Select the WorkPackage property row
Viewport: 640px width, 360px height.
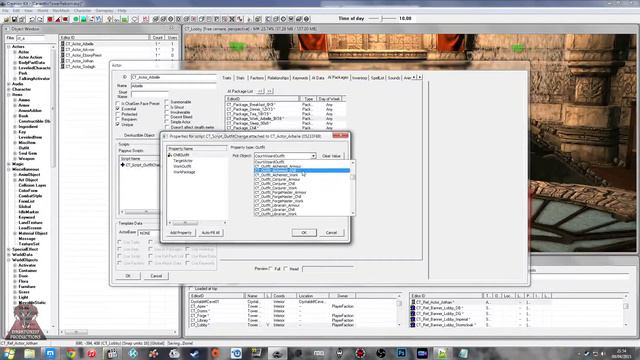pos(184,172)
